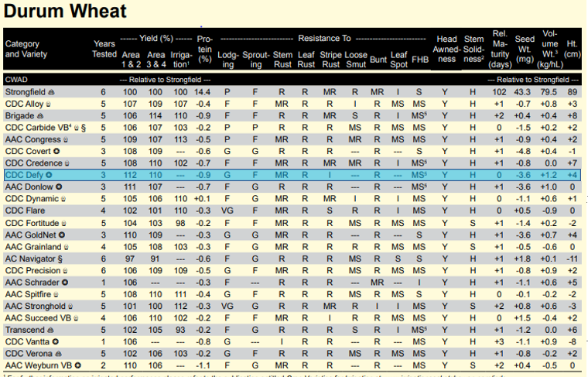
Task: Click the shield icon after CDC Fortitude
Action: [63, 224]
